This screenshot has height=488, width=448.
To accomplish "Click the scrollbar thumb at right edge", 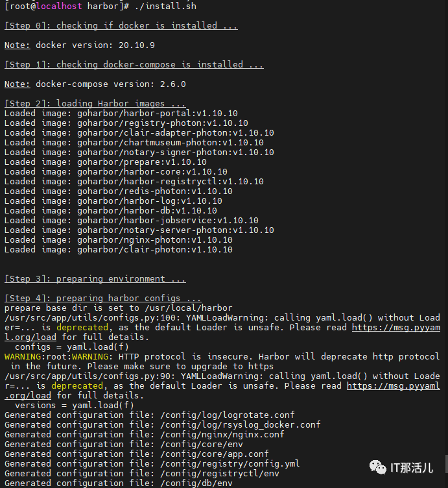I will pos(447,463).
